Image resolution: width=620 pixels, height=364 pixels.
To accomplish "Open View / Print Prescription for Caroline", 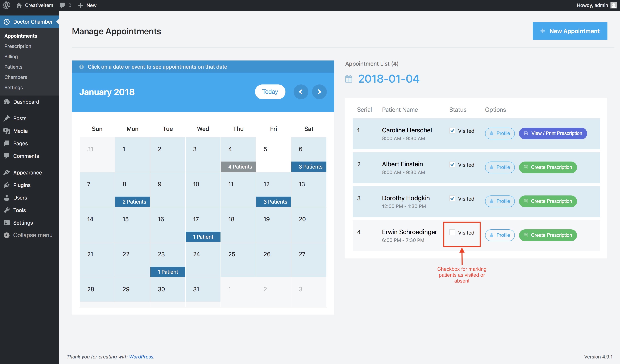I will tap(553, 133).
